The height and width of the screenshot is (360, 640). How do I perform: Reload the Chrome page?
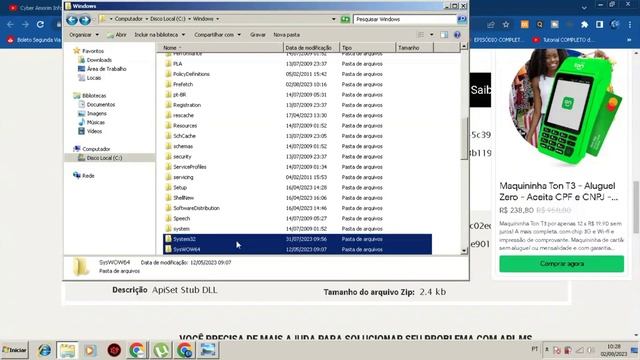click(x=40, y=24)
